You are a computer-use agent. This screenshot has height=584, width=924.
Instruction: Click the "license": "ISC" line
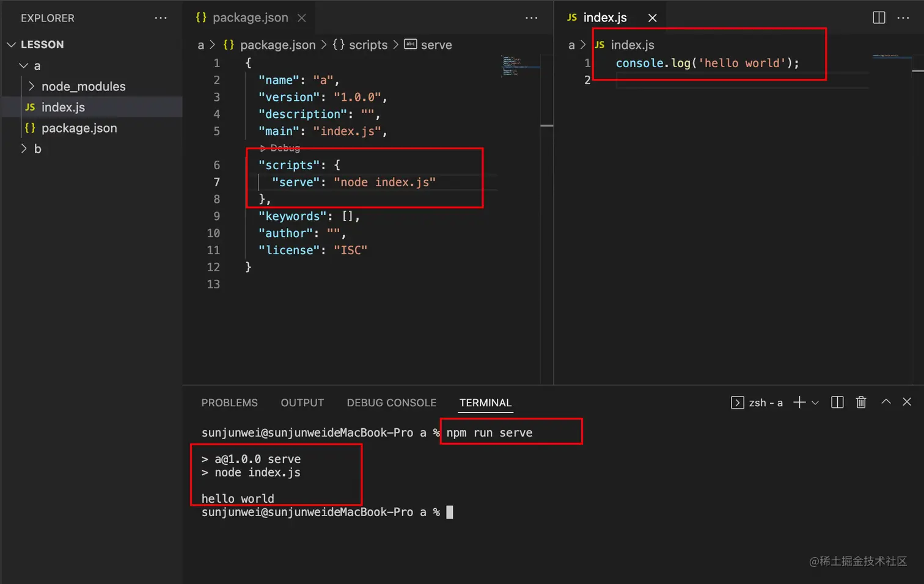point(313,250)
